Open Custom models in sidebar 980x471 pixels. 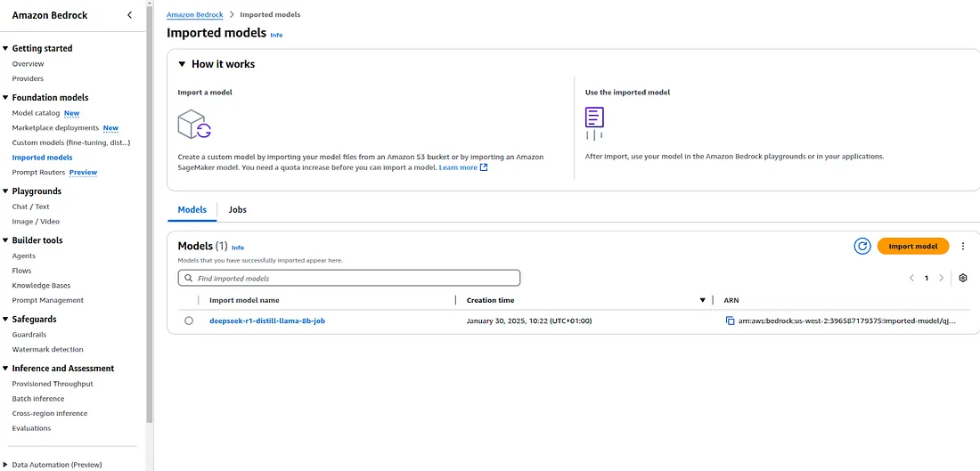pos(71,143)
